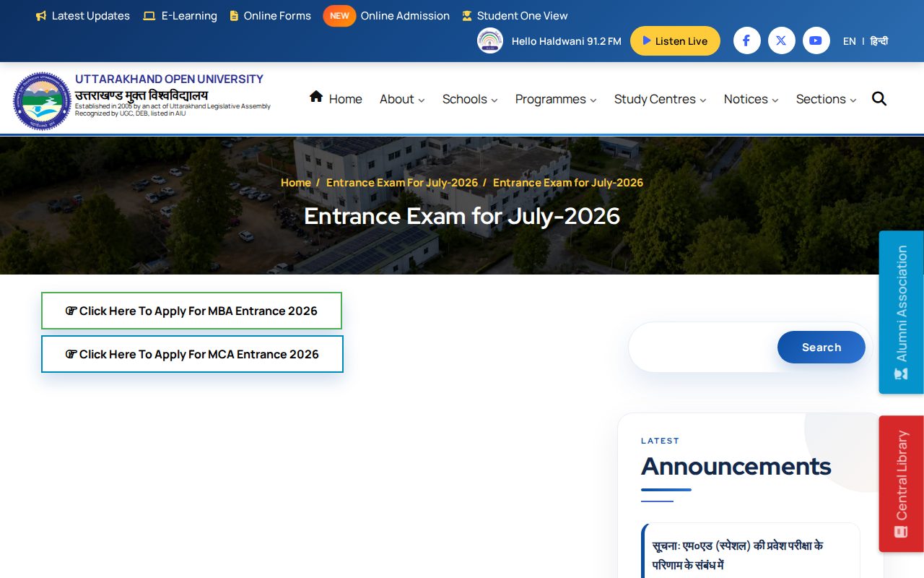This screenshot has width=924, height=578.
Task: Open YouTube channel icon
Action: coord(816,40)
